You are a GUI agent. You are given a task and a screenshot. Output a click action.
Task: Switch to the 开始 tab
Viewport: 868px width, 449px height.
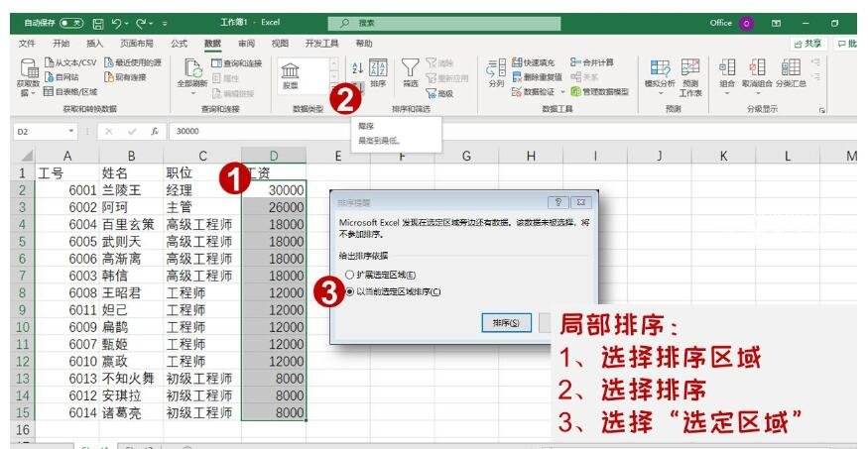click(x=61, y=44)
